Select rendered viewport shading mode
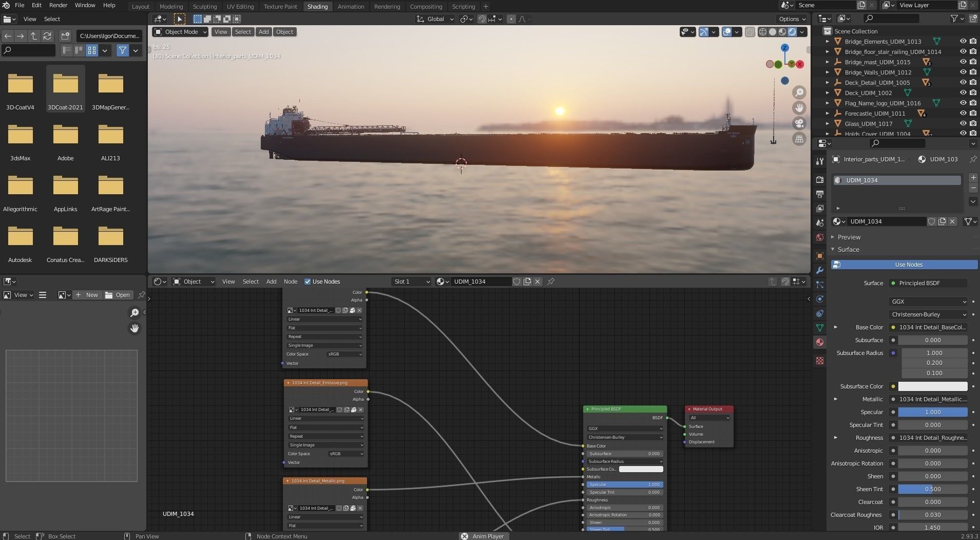Screen dimensions: 980x540 click(792, 32)
